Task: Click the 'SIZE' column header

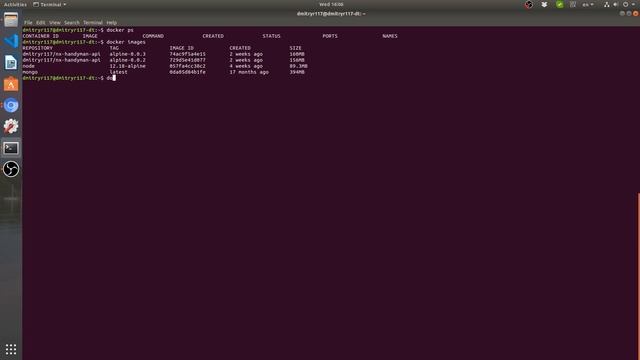Action: coord(296,48)
